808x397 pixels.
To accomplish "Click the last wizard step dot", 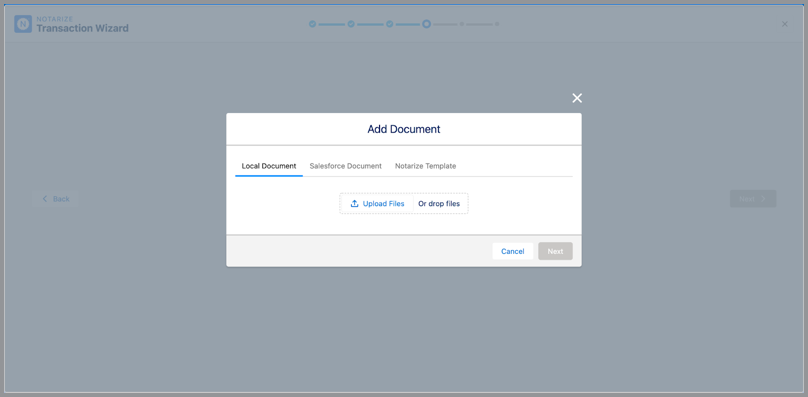I will pos(497,24).
